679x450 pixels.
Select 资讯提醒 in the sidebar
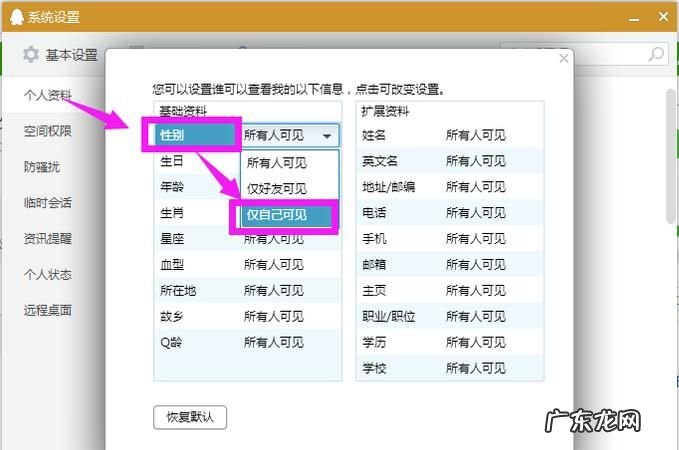(x=48, y=238)
